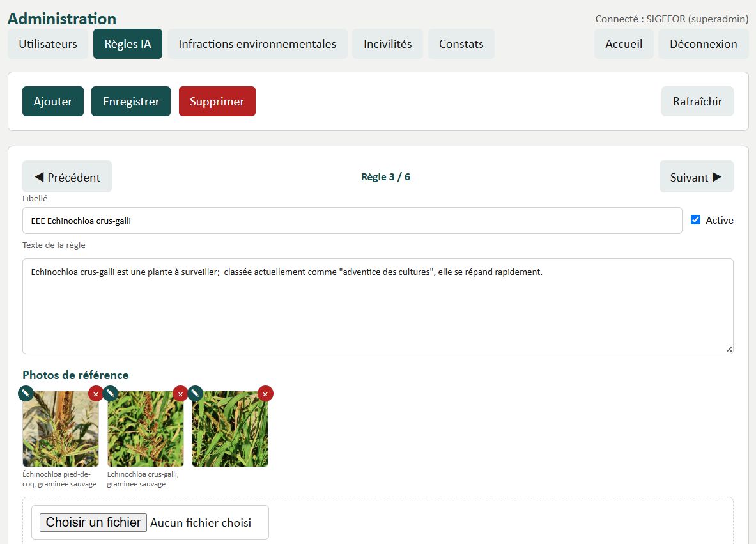This screenshot has height=544, width=756.
Task: Save the rule with Enregistrer
Action: tap(131, 101)
